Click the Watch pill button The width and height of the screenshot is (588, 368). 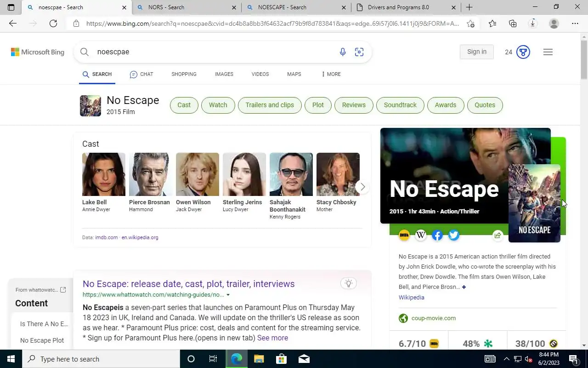[x=218, y=105]
